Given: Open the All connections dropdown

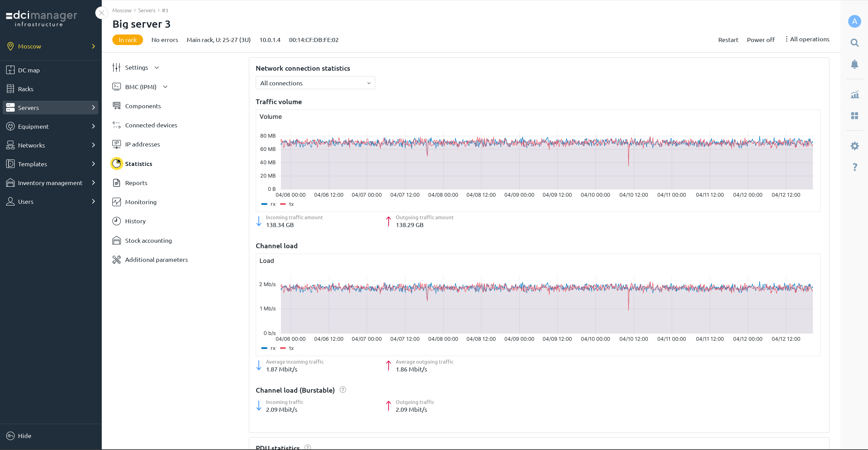Looking at the screenshot, I should click(315, 83).
